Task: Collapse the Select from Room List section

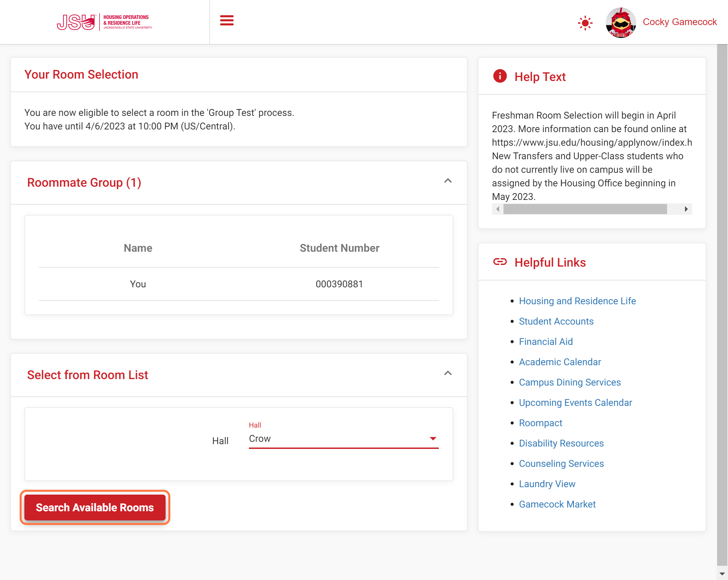Action: click(448, 373)
